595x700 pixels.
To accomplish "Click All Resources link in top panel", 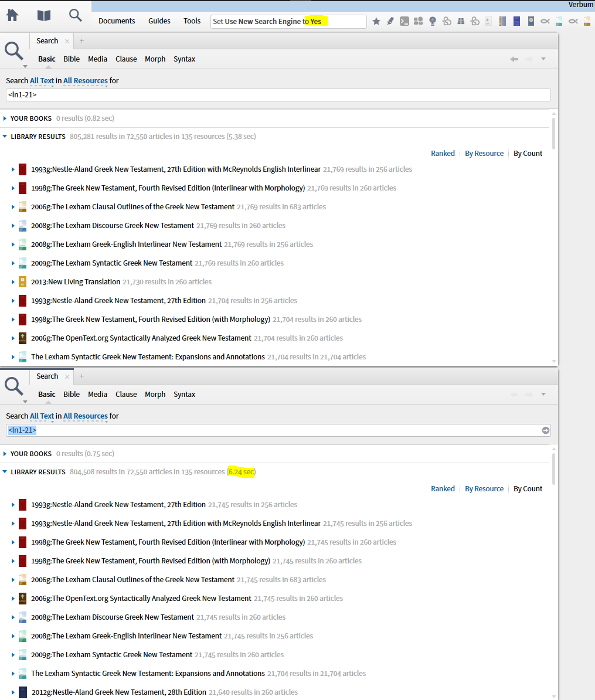I will coord(85,80).
